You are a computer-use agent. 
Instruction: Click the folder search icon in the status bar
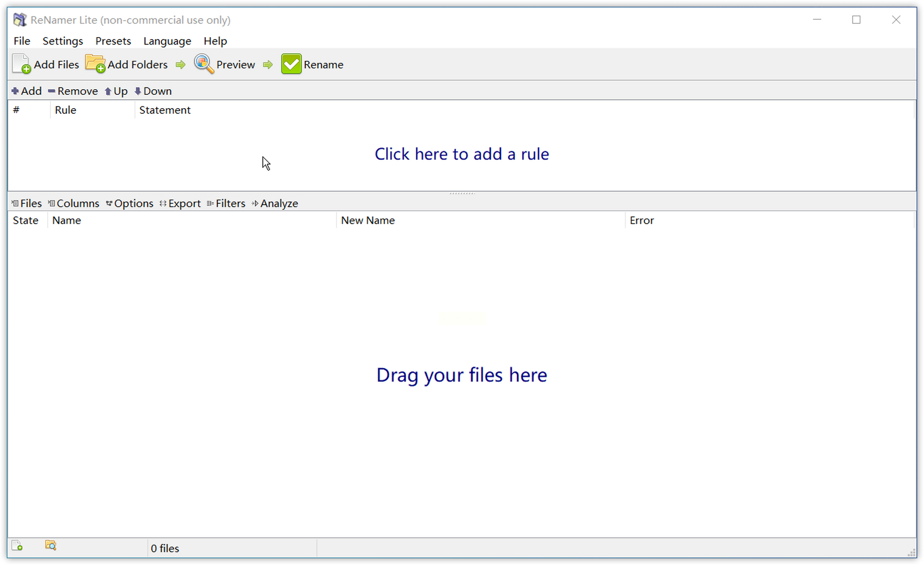point(51,546)
